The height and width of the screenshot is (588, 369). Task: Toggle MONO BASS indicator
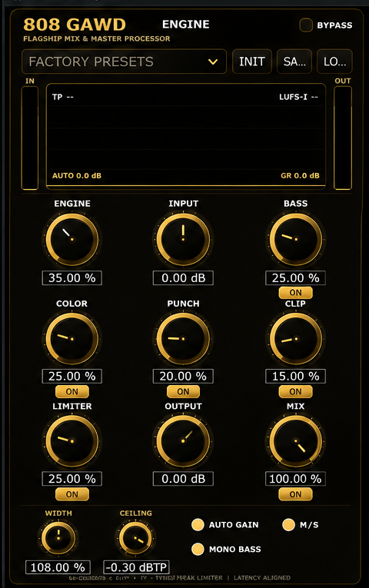click(x=198, y=549)
